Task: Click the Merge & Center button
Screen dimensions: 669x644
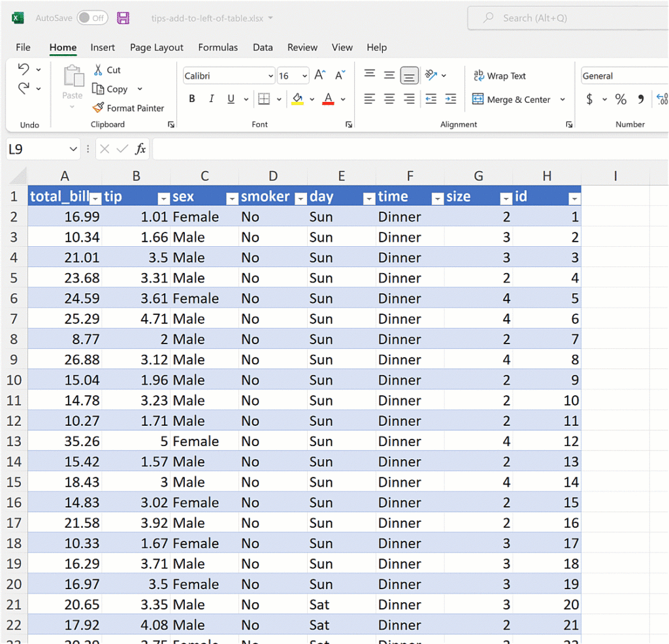Action: 512,99
